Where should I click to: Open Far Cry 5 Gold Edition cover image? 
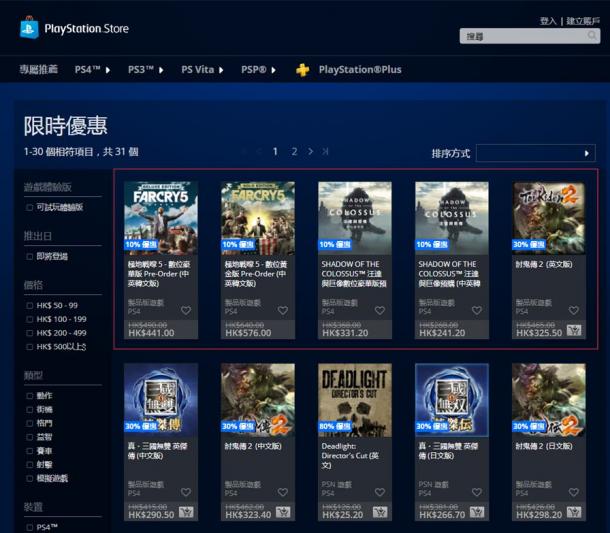coord(258,218)
